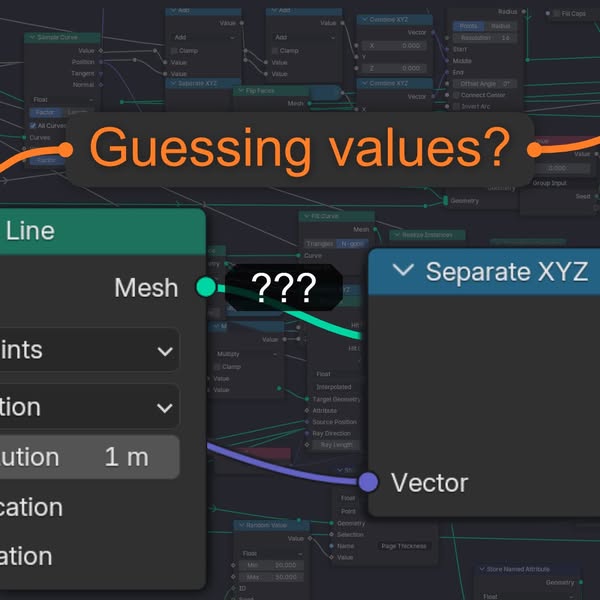
Task: Enable the Connect Center checkbox
Action: pos(455,95)
